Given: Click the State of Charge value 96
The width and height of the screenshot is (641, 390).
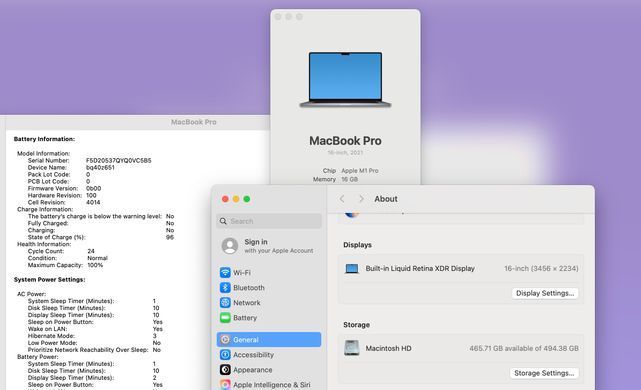Looking at the screenshot, I should (x=170, y=237).
